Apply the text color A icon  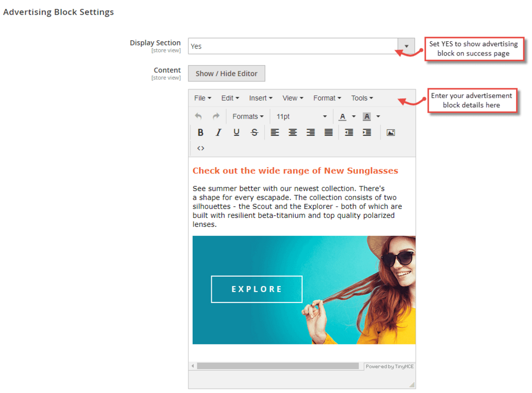tap(342, 117)
